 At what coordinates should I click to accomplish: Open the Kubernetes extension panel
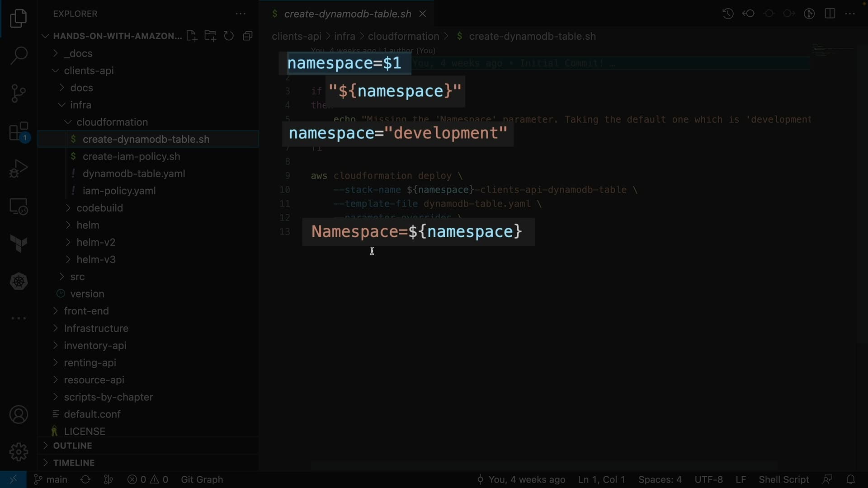(19, 282)
